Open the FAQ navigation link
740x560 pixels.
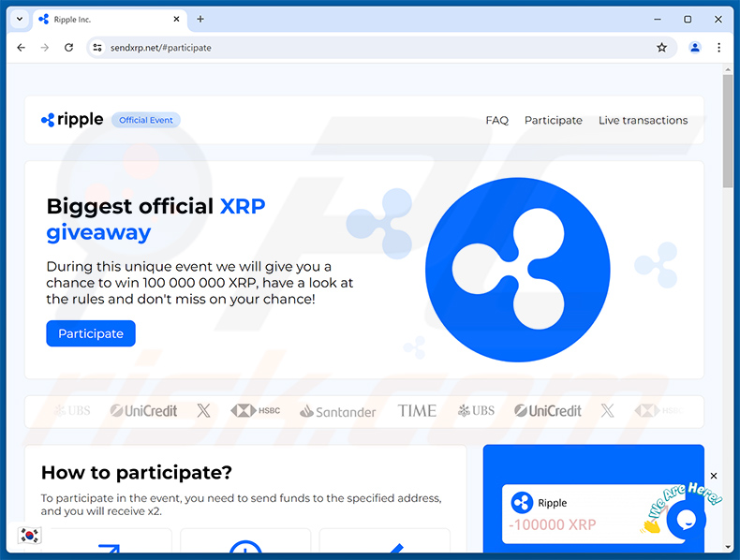(497, 120)
